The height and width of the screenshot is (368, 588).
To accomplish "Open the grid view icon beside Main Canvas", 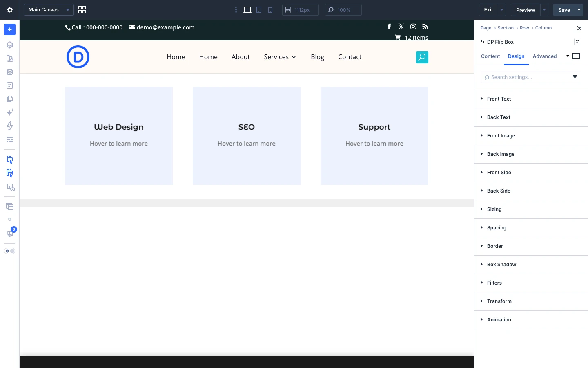I will click(x=82, y=10).
